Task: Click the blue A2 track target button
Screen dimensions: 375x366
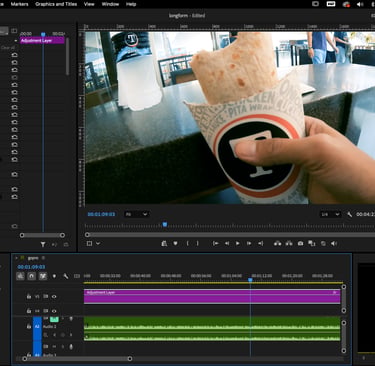Action: pyautogui.click(x=37, y=328)
